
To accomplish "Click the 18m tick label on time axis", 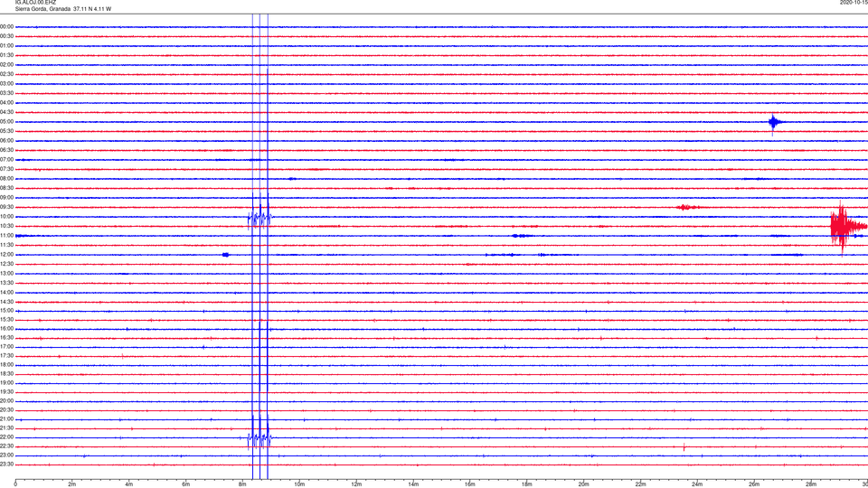I will point(526,484).
